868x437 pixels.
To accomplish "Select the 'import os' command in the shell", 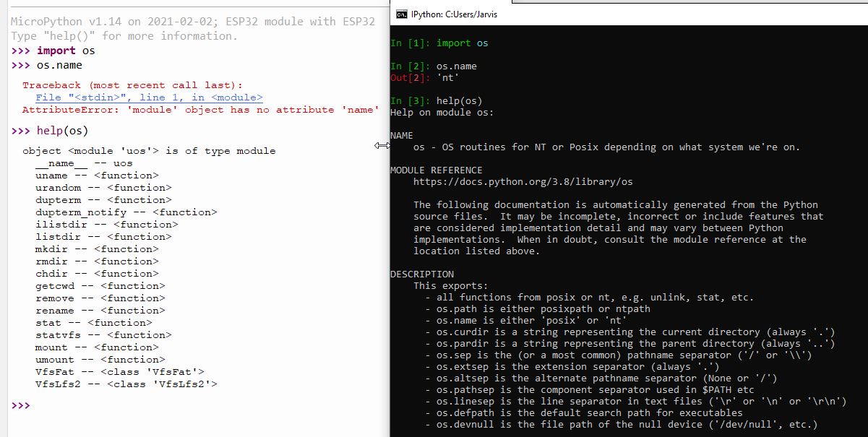I will point(66,50).
